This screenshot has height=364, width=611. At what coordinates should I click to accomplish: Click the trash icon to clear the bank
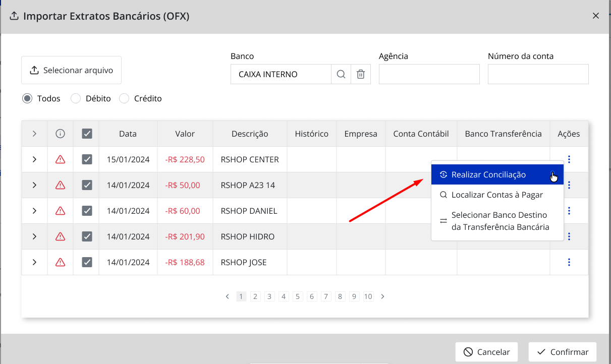pos(361,74)
